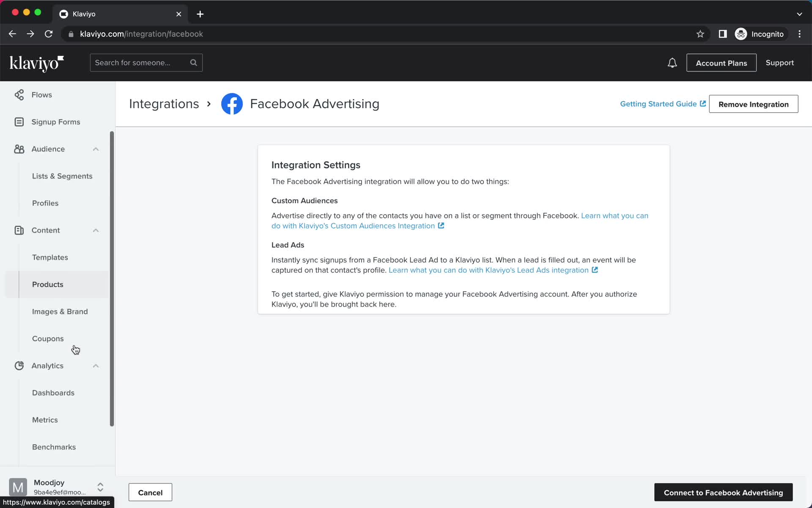Open Lists & Segments
This screenshot has height=508, width=812.
click(62, 176)
